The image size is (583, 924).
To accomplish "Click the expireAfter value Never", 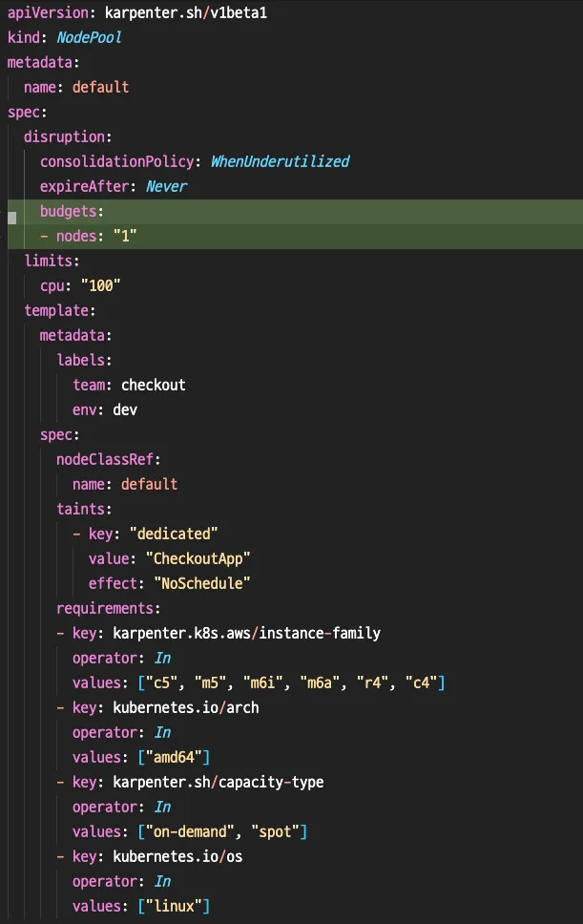I will click(167, 186).
